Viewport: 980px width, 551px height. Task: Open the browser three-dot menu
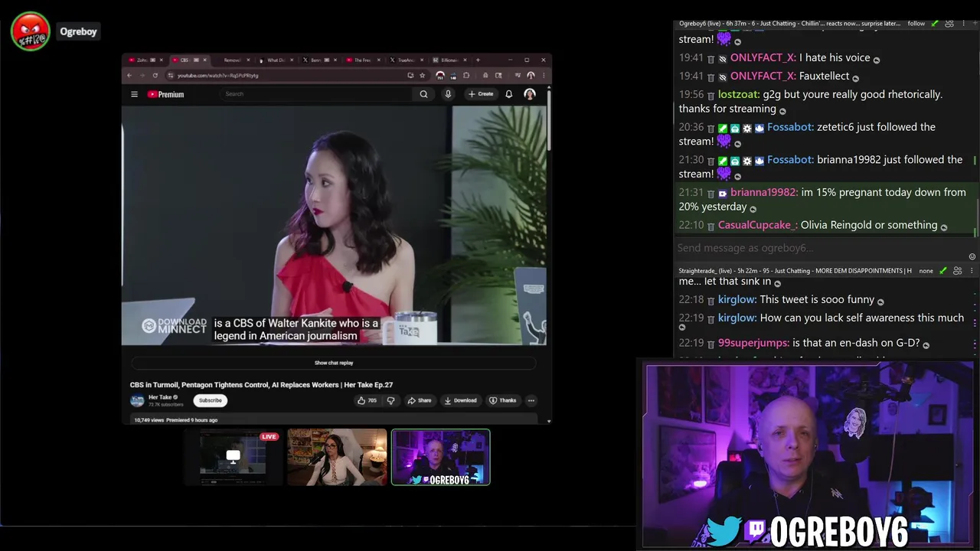point(544,75)
